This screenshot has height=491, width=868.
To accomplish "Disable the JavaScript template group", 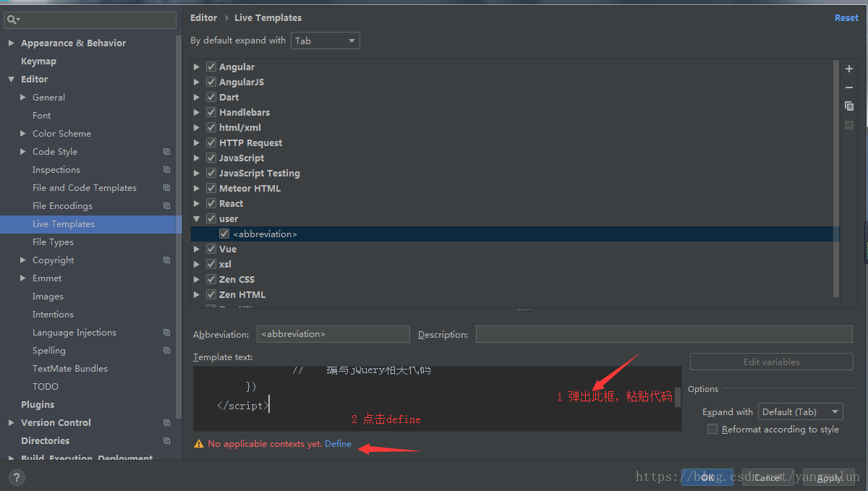I will point(211,158).
